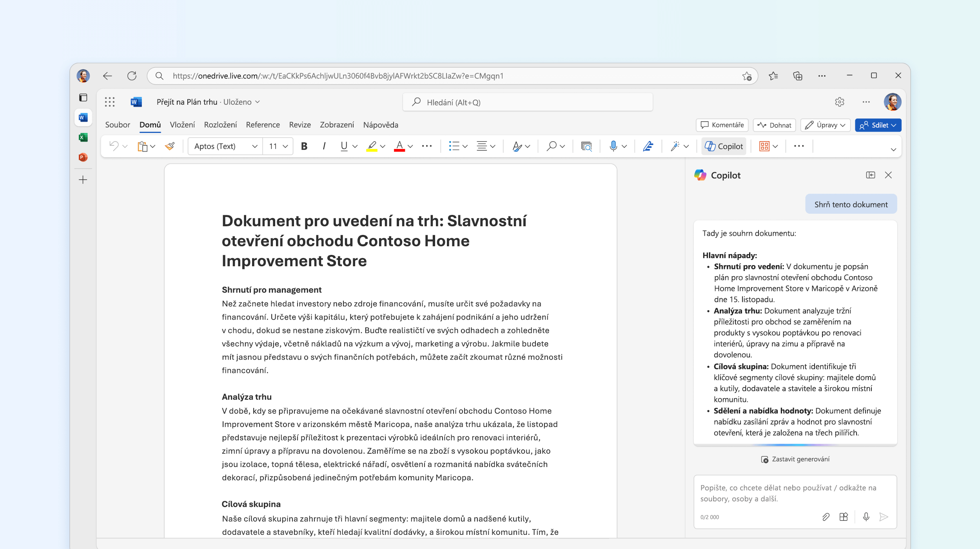Open Word from the browser sidebar
This screenshot has height=549, width=980.
coord(83,117)
